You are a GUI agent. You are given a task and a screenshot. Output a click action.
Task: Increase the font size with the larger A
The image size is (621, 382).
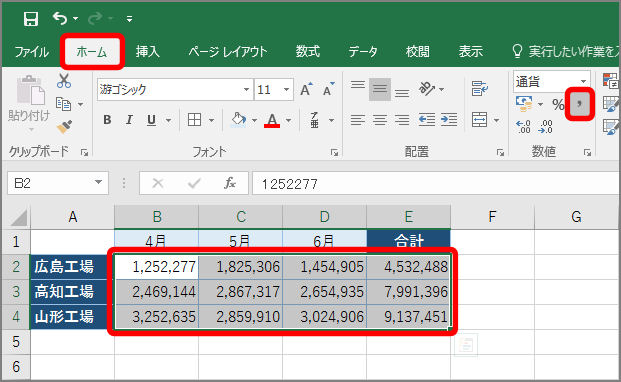306,89
